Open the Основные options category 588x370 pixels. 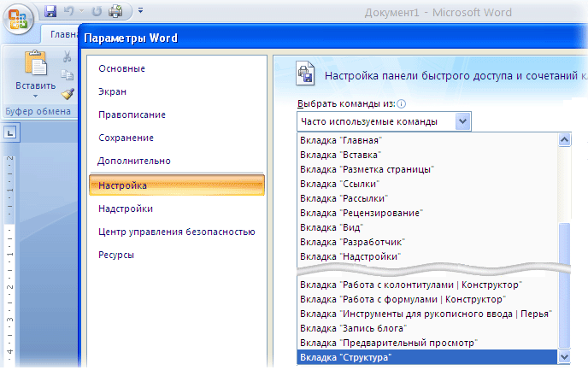(x=121, y=68)
